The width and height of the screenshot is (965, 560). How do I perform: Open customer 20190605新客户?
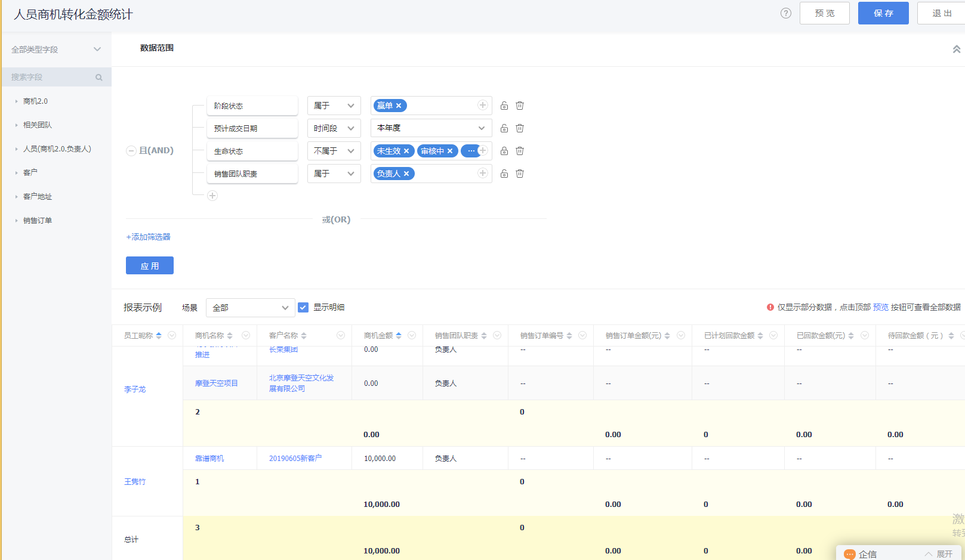click(x=295, y=458)
